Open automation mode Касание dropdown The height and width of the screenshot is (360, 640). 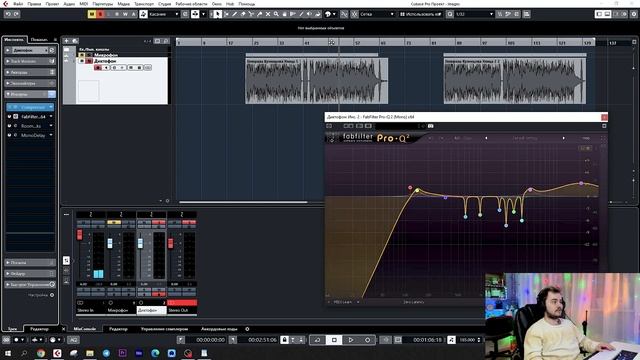click(164, 14)
